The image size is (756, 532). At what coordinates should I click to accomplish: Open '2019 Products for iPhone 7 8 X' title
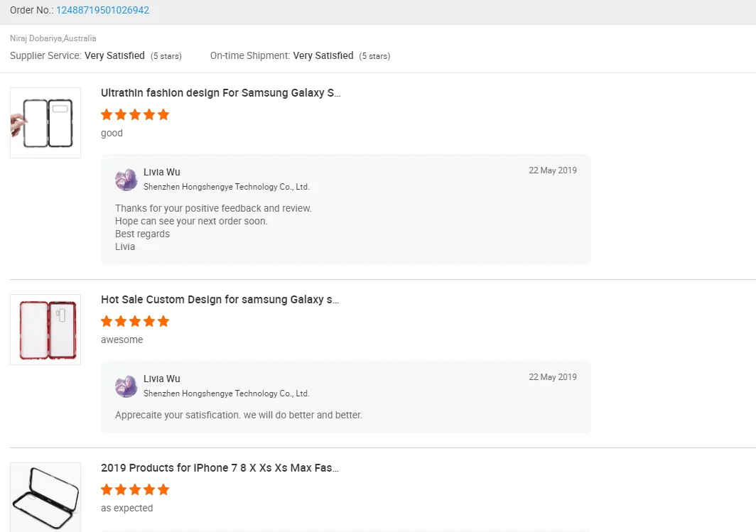[x=220, y=467]
